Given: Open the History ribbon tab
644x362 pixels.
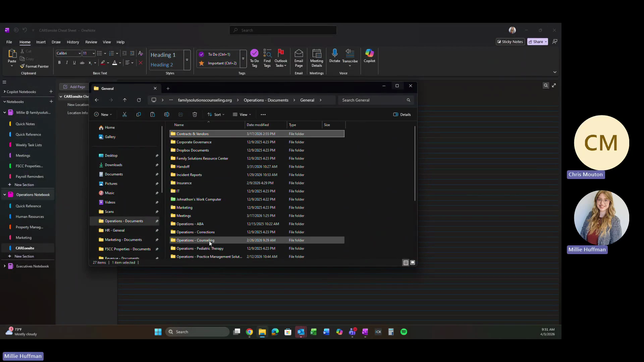Looking at the screenshot, I should coord(73,42).
